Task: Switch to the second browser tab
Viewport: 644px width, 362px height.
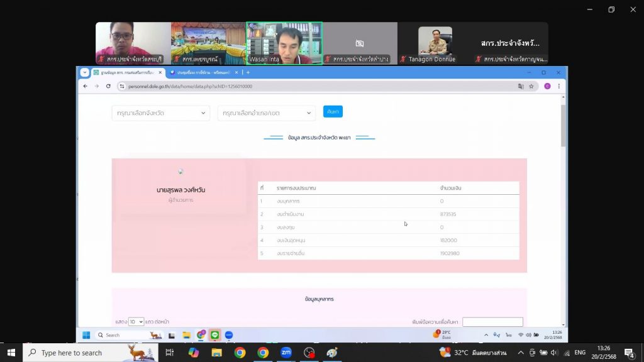Action: pyautogui.click(x=200, y=72)
